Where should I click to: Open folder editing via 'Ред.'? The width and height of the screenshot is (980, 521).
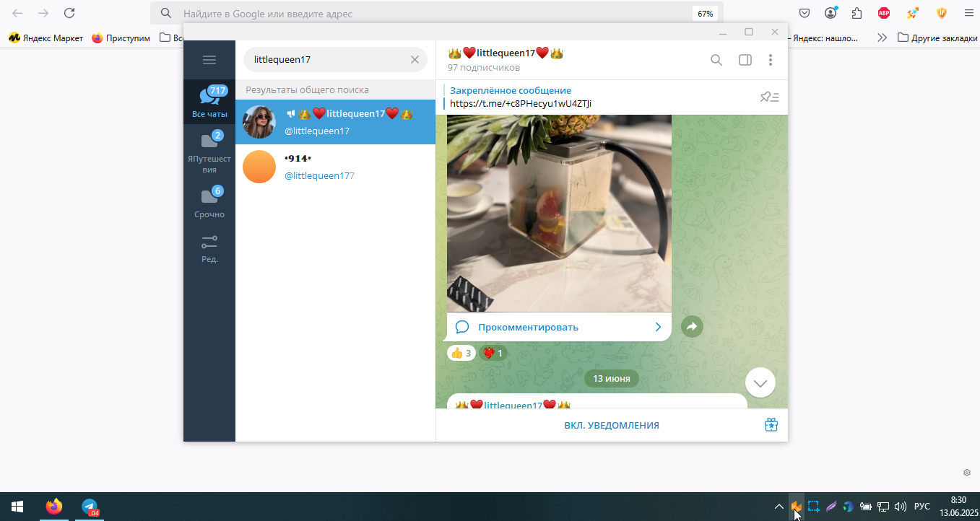pyautogui.click(x=209, y=249)
